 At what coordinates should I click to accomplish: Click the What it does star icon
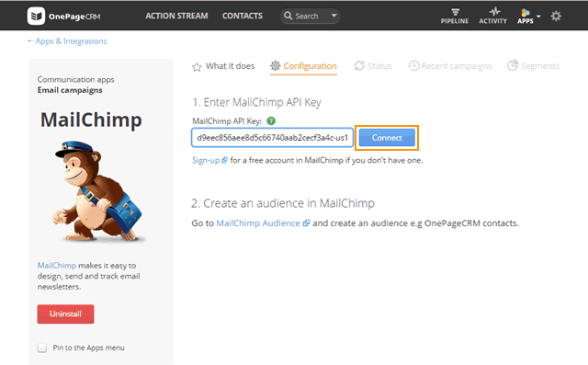pos(197,67)
